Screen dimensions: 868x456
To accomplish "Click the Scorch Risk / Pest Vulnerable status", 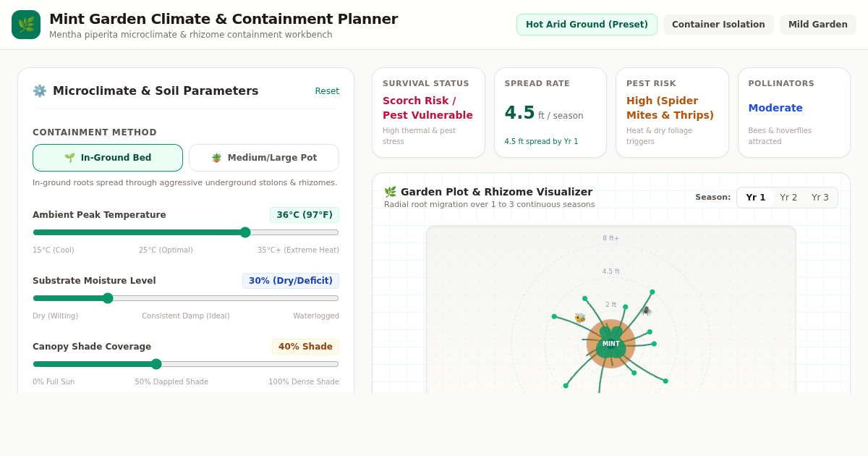I will 427,108.
